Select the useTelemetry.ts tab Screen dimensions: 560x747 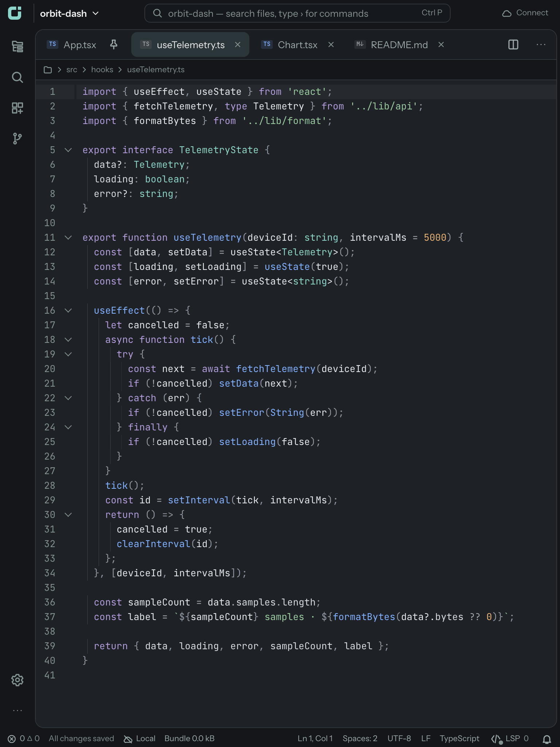click(x=191, y=44)
